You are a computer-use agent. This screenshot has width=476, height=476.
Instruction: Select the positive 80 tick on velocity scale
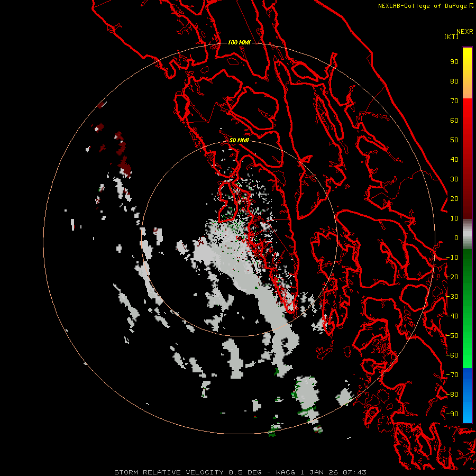tap(454, 81)
